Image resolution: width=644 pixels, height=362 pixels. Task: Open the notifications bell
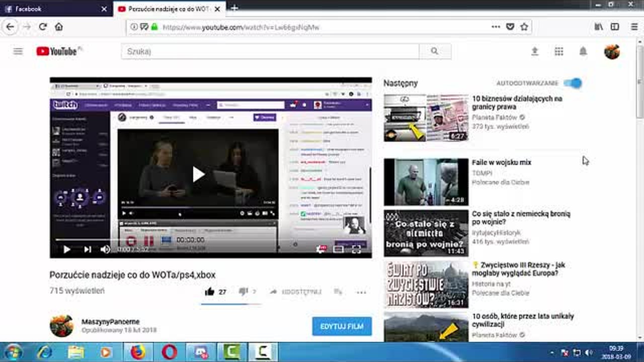coord(583,51)
